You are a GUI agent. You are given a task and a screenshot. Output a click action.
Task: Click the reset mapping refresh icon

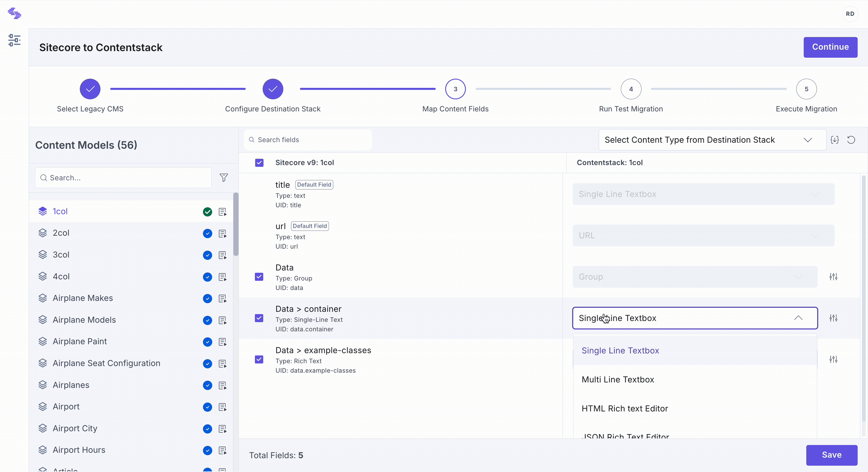coord(851,140)
